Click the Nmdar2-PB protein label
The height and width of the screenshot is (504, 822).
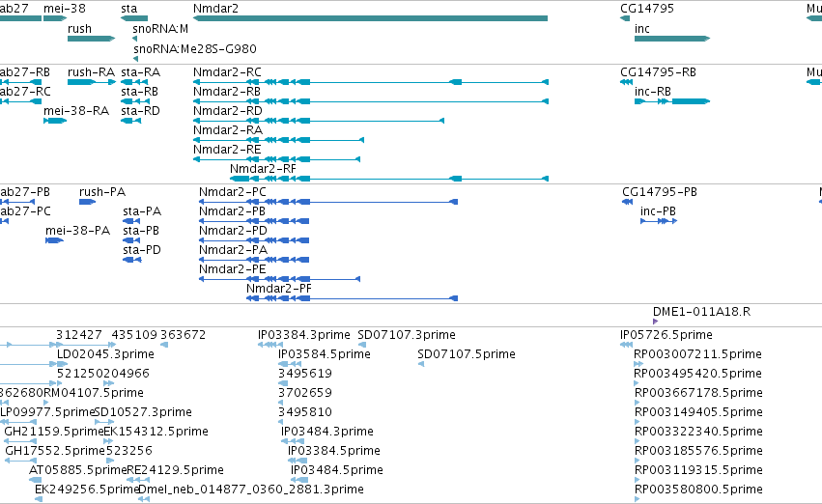pyautogui.click(x=232, y=211)
